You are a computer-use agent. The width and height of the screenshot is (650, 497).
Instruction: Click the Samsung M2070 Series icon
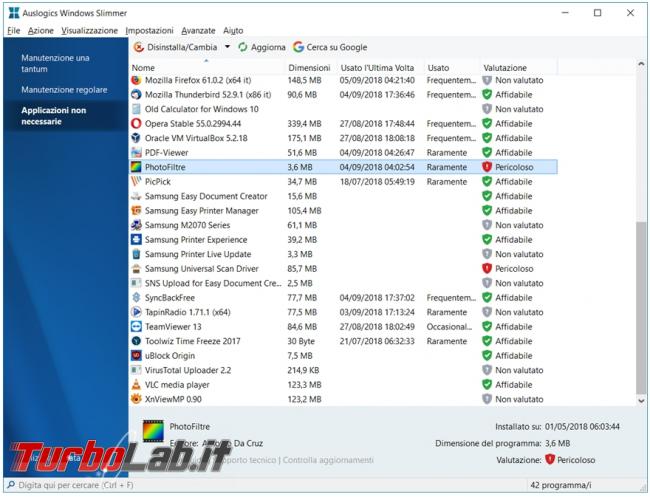click(136, 225)
